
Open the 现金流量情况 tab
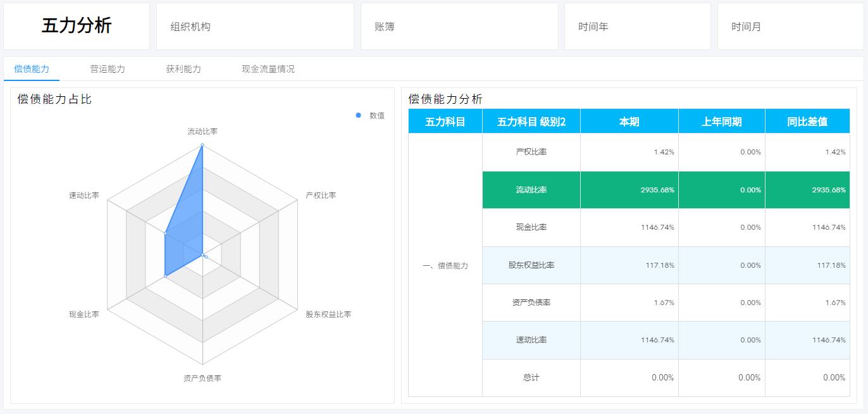click(x=269, y=69)
